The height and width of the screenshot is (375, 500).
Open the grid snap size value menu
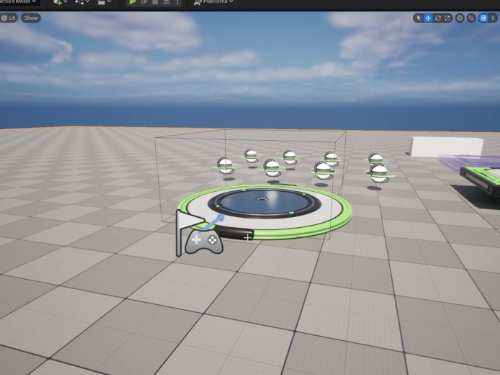coord(492,18)
